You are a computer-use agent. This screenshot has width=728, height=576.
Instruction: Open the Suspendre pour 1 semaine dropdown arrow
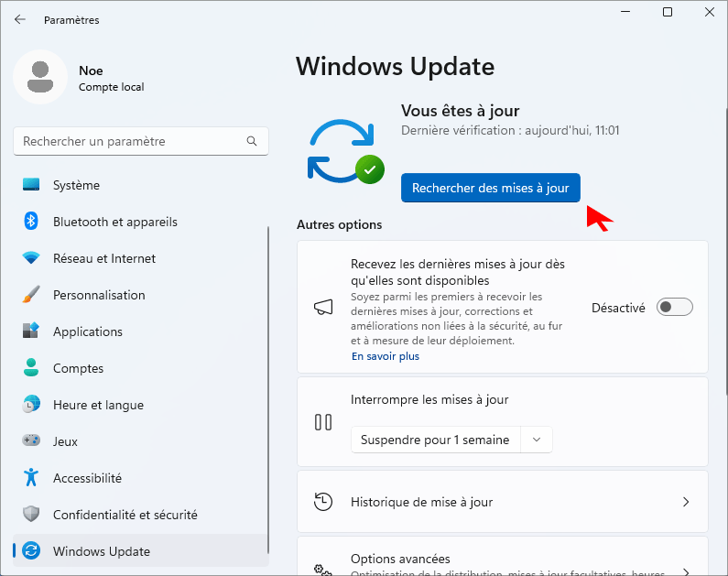coord(537,440)
